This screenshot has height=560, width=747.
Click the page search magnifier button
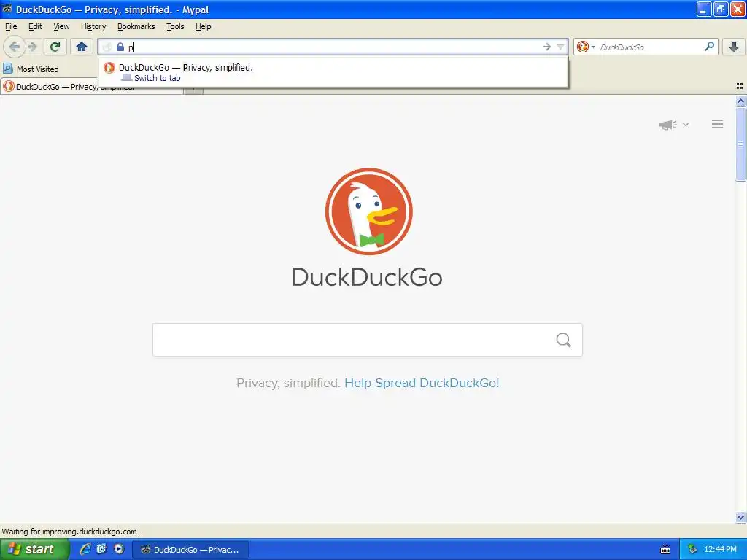click(564, 340)
